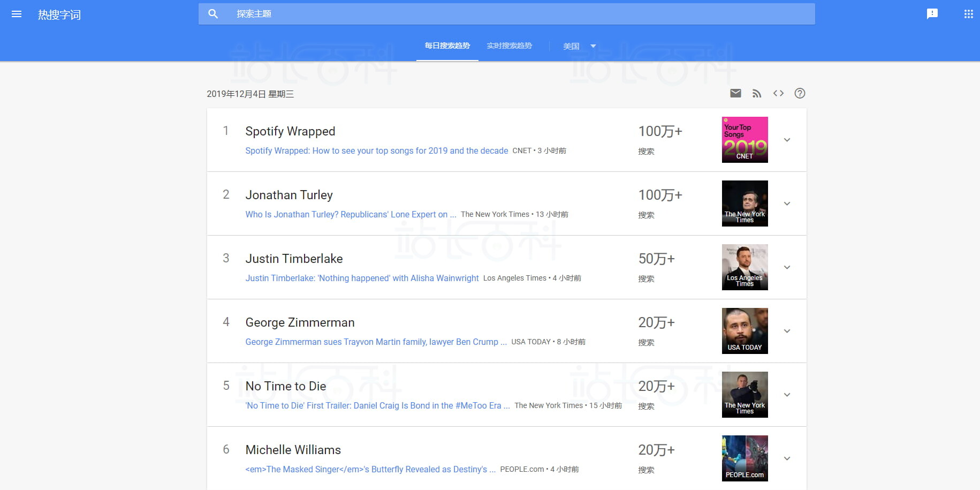Expand the Spotify Wrapped row
The height and width of the screenshot is (490, 980).
click(x=787, y=140)
